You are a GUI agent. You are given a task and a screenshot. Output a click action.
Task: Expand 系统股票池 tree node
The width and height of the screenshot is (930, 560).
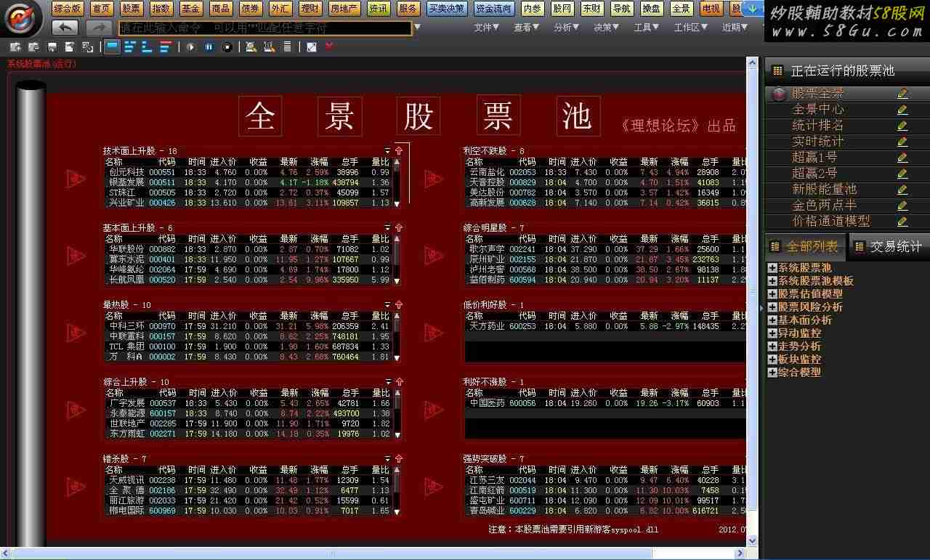click(x=772, y=268)
